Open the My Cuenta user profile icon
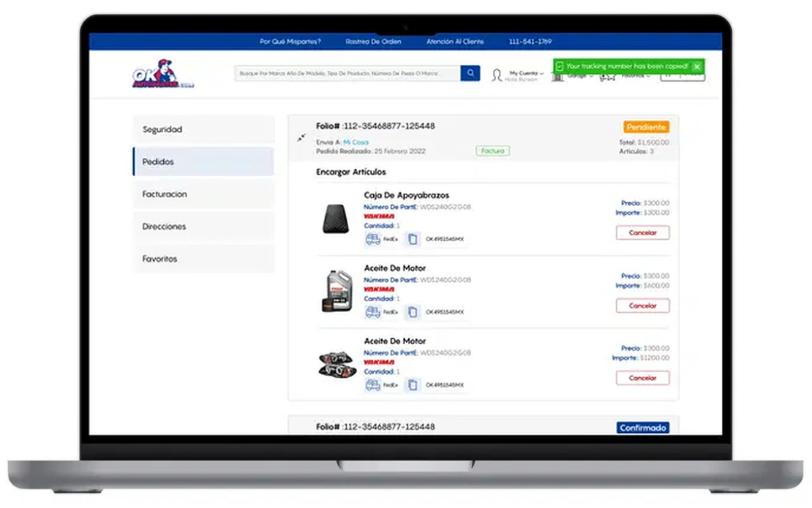 [x=497, y=75]
